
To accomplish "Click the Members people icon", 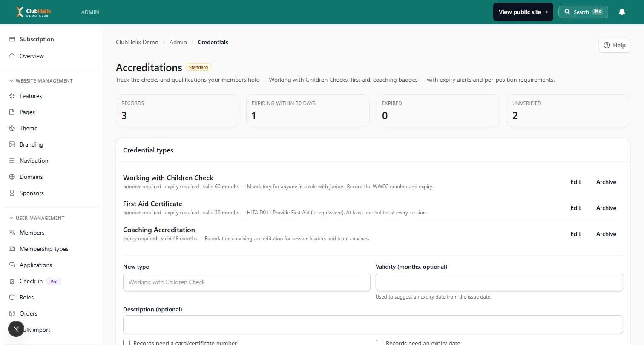I will (12, 233).
